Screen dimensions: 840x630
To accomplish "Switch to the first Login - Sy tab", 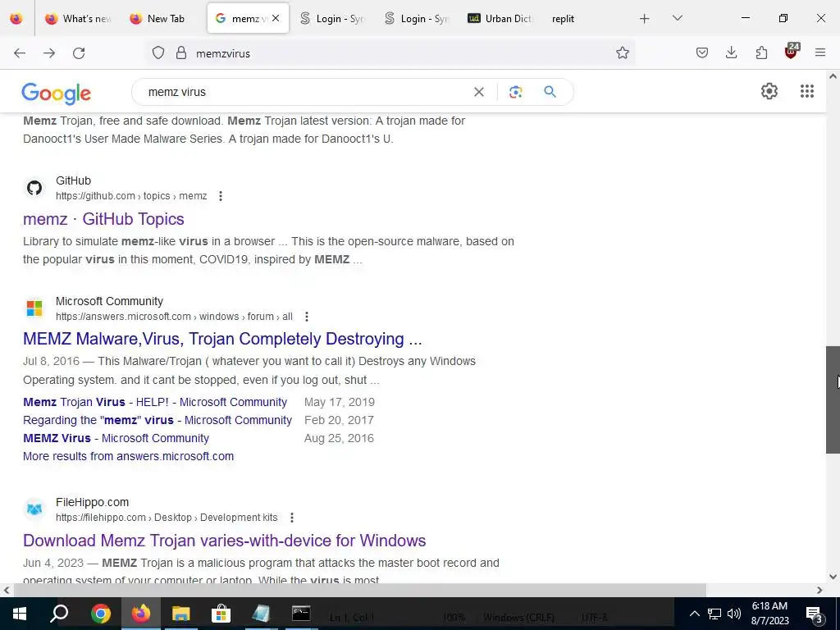I will pyautogui.click(x=332, y=19).
